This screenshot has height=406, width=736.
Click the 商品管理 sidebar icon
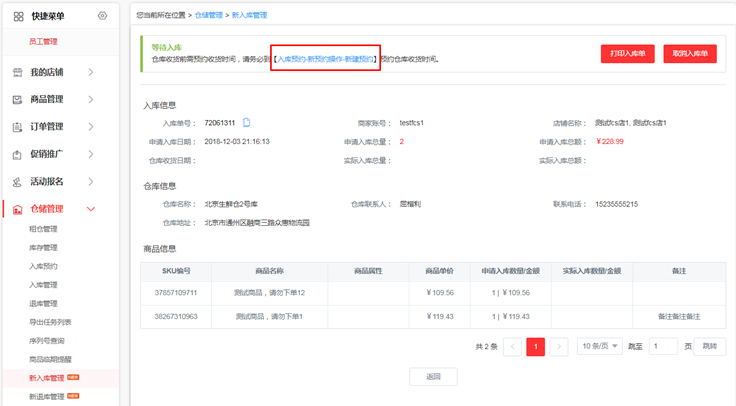tap(18, 99)
